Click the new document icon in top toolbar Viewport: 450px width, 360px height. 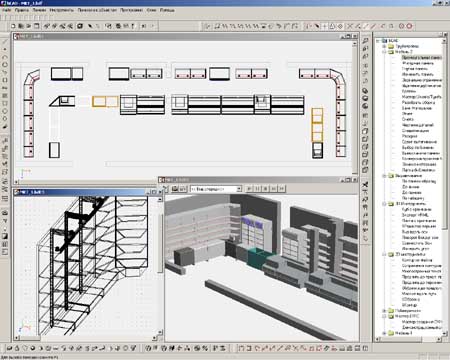[x=13, y=26]
